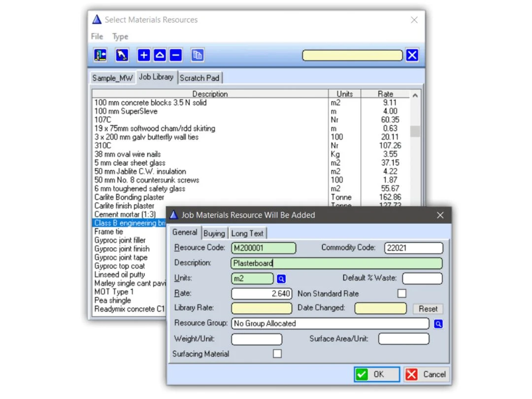Click the select pointer toolbar icon
532x399 pixels.
[x=122, y=55]
